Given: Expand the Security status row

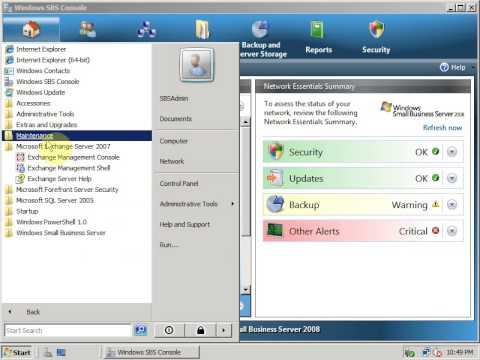Looking at the screenshot, I should tap(452, 152).
